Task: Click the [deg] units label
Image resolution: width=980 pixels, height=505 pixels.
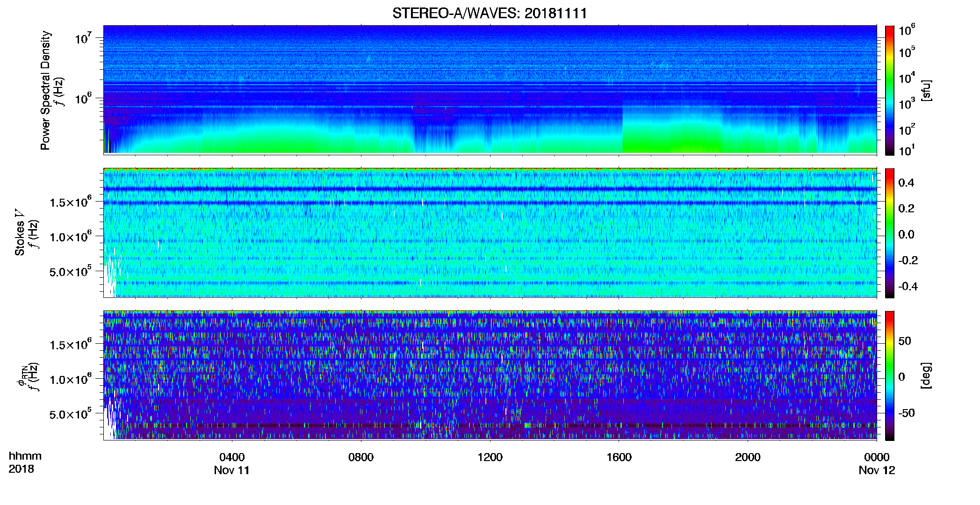Action: [x=926, y=375]
